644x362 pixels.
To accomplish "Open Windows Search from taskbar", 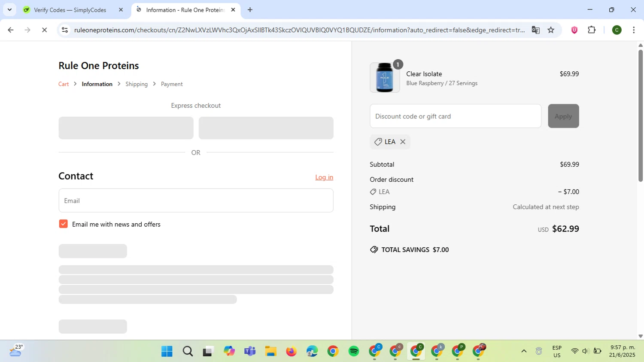I will point(188,351).
